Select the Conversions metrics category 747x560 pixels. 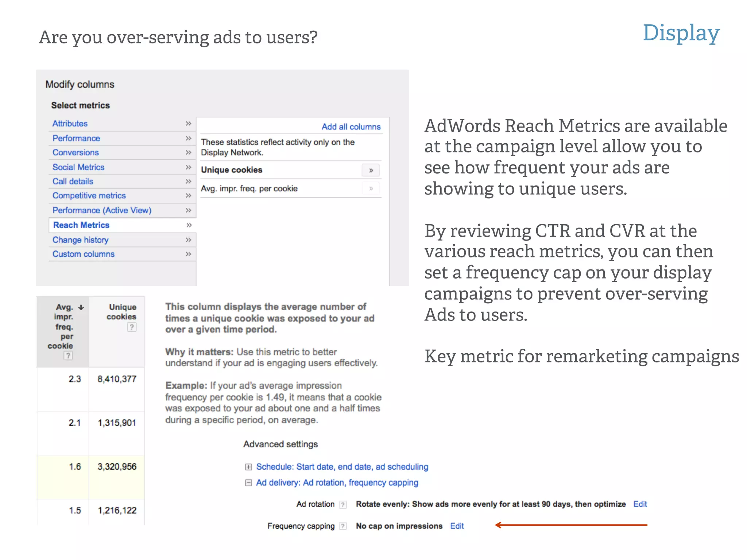click(x=76, y=152)
